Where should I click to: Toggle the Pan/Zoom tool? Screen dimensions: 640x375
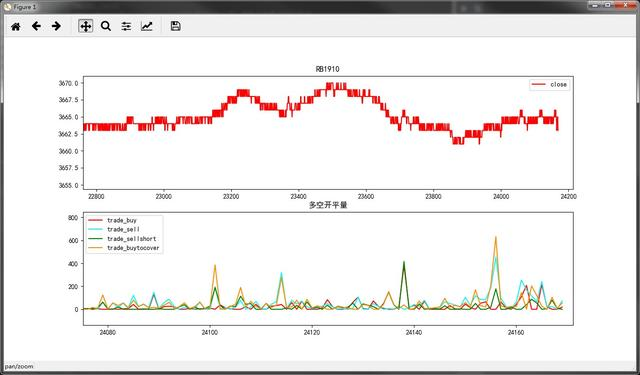point(85,27)
